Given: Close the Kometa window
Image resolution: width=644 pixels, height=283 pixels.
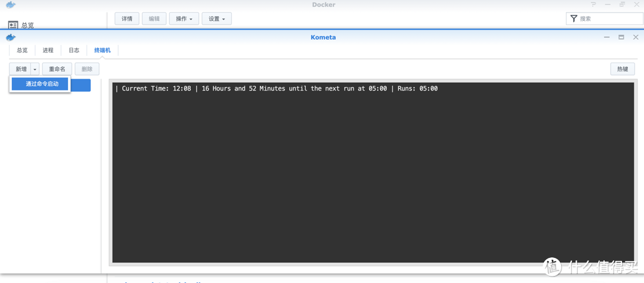Looking at the screenshot, I should click(636, 38).
